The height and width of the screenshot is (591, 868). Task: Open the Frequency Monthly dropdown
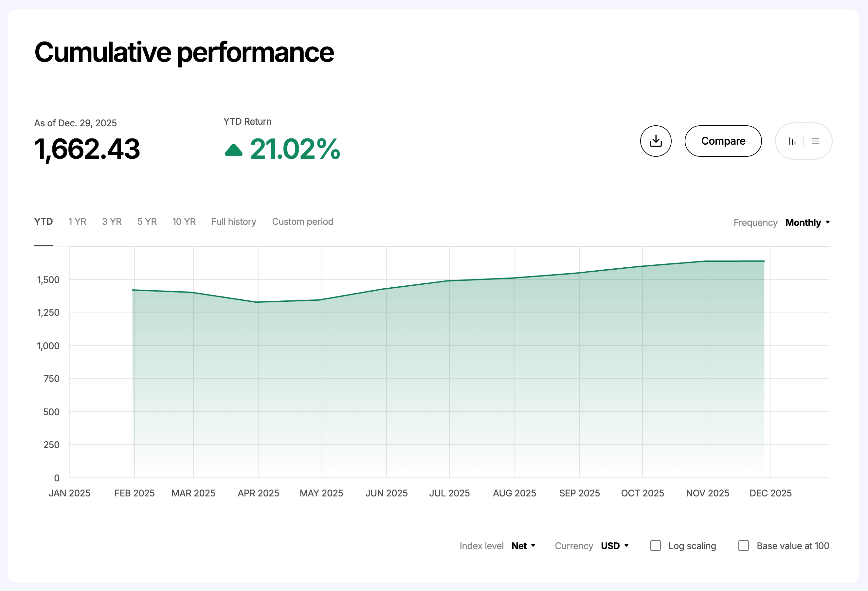coord(807,223)
